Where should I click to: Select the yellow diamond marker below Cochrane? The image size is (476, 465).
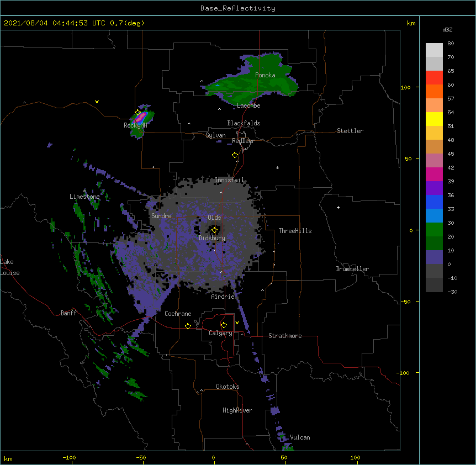tap(188, 326)
